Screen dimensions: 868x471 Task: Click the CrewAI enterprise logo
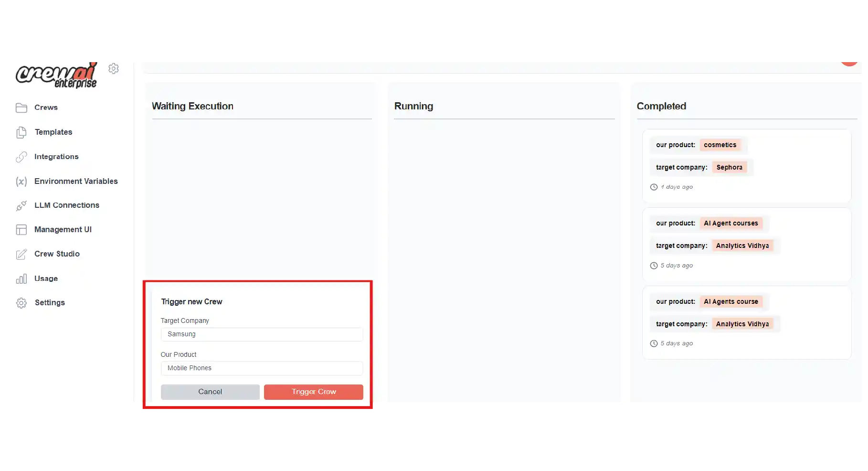click(x=56, y=75)
